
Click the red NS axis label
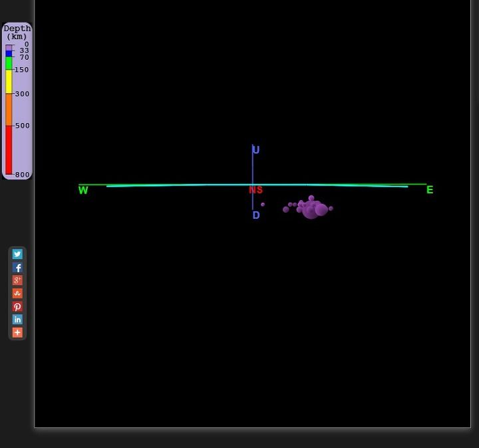point(255,190)
